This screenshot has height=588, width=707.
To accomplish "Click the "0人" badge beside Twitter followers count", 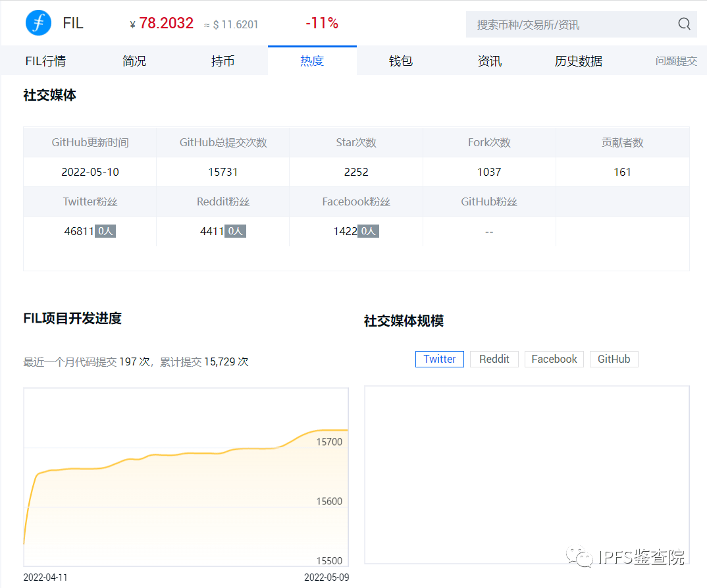I will [106, 231].
